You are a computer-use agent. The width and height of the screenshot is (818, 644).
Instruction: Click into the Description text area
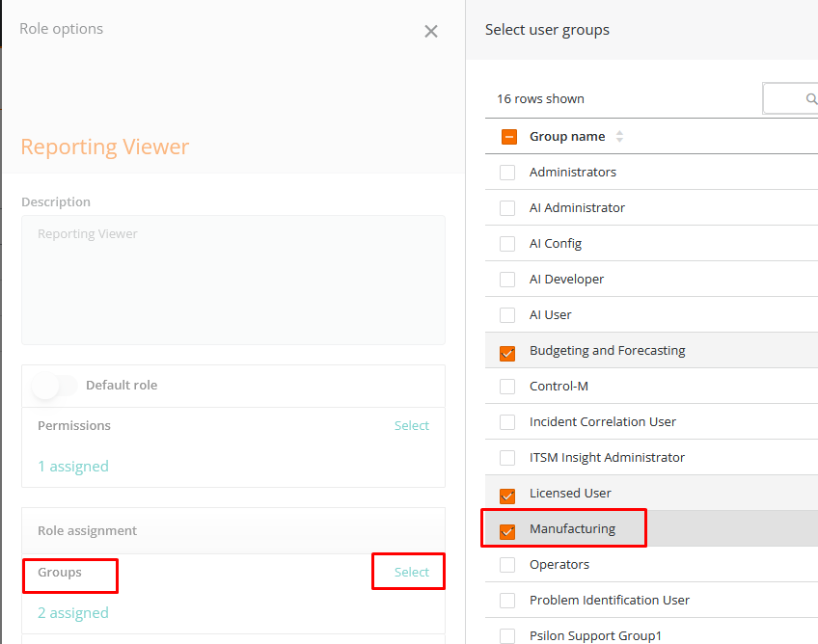[232, 280]
